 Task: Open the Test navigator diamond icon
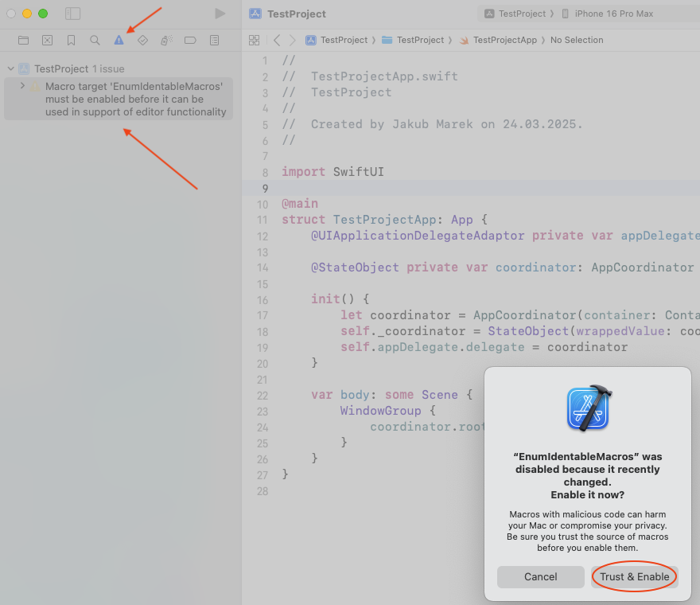[142, 40]
